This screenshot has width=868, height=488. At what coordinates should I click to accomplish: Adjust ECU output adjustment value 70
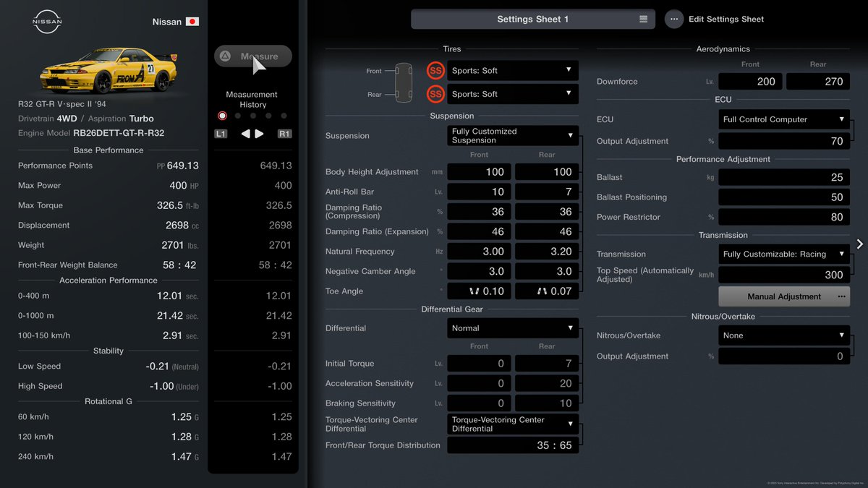[784, 141]
